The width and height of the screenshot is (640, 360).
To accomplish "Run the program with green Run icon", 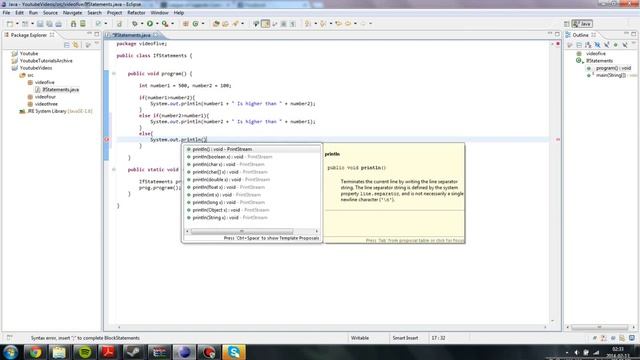I will click(x=150, y=24).
